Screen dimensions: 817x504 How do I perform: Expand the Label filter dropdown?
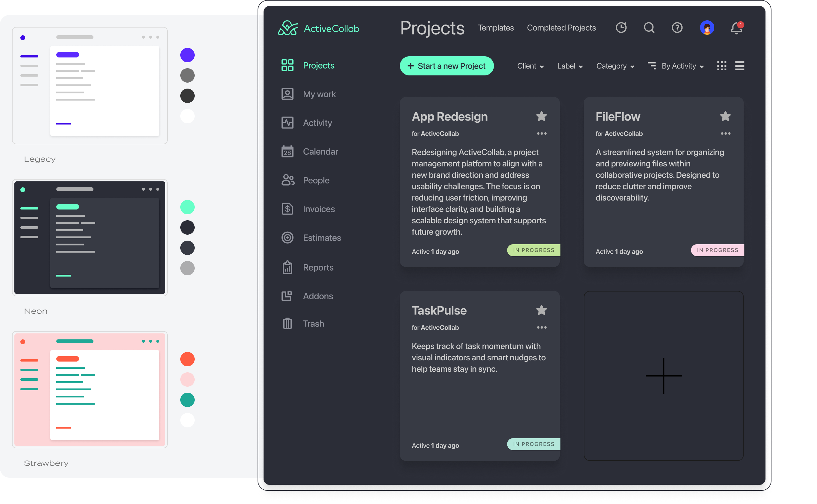pyautogui.click(x=570, y=66)
